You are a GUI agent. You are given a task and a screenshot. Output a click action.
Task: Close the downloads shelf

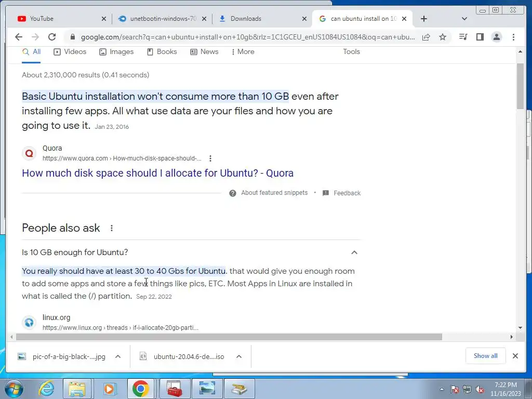pyautogui.click(x=515, y=356)
